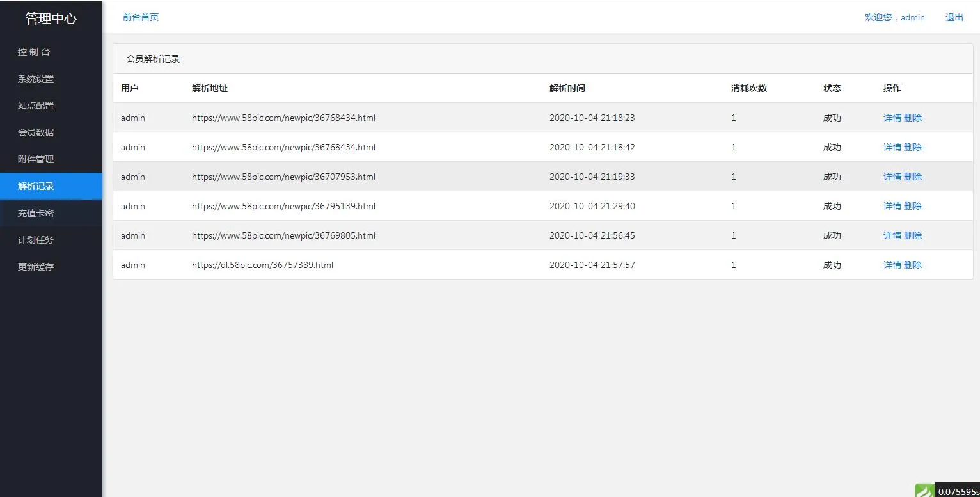Select 会员数据 in the sidebar
This screenshot has width=980, height=497.
pyautogui.click(x=36, y=132)
